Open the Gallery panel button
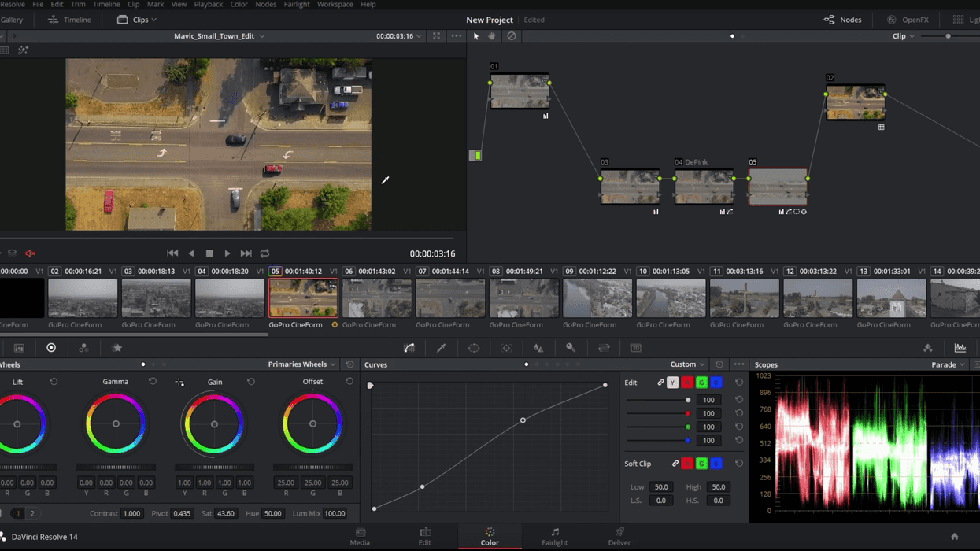The width and height of the screenshot is (980, 551). pos(12,20)
